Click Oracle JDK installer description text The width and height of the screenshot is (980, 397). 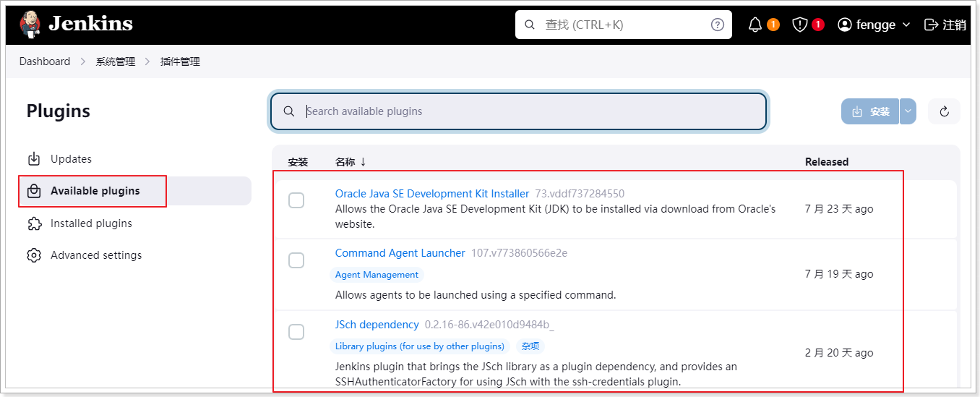click(555, 216)
